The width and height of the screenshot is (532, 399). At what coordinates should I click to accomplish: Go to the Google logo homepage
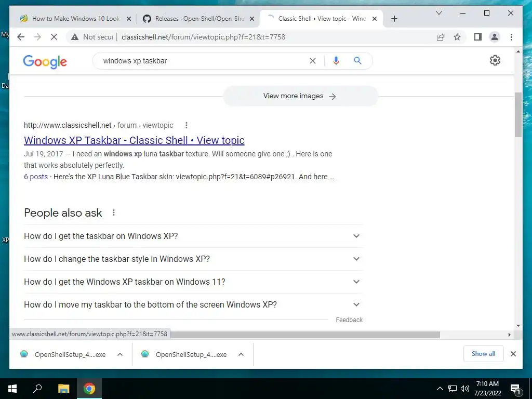pyautogui.click(x=45, y=62)
